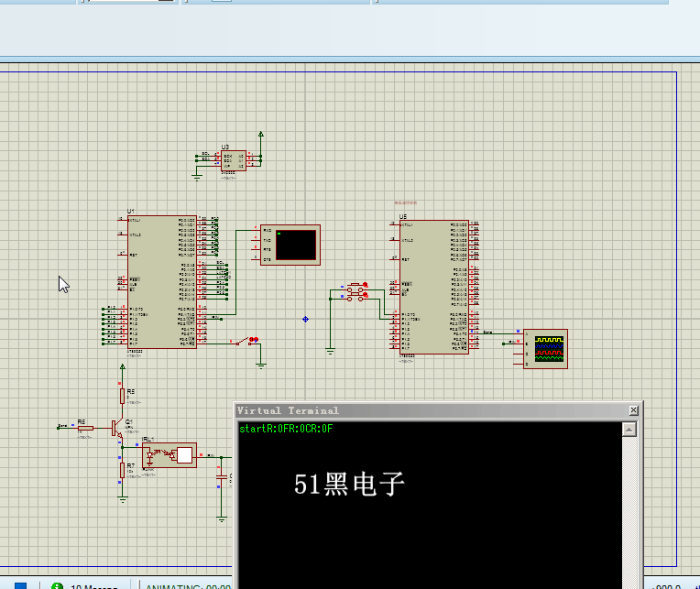Screen dimensions: 700x589
Task: Click the ground symbol below the SPST switch
Action: 261,365
